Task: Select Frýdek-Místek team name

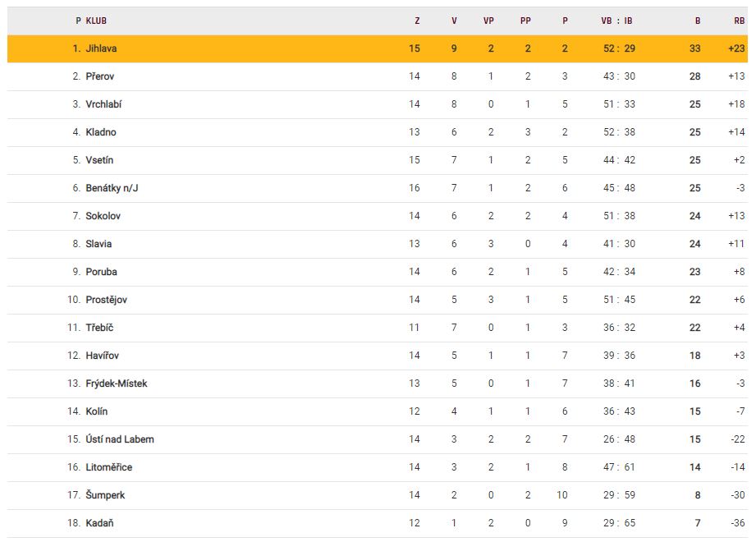Action: tap(117, 384)
